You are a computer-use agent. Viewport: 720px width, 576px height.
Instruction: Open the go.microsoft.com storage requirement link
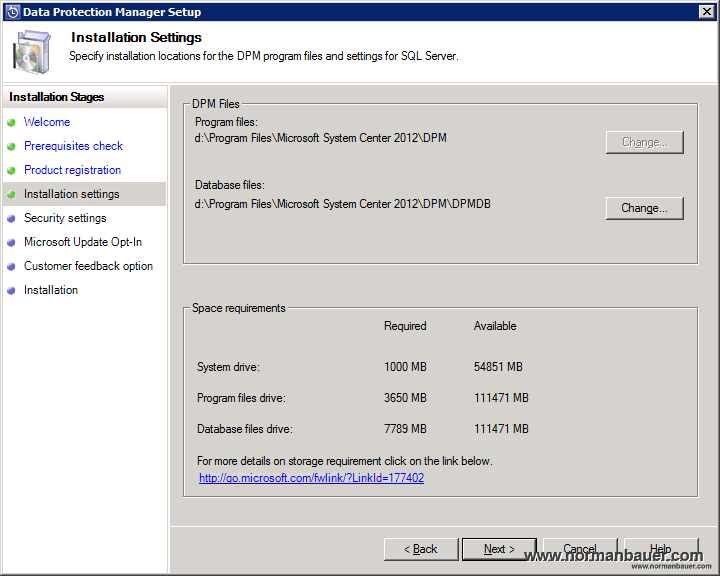tap(311, 478)
